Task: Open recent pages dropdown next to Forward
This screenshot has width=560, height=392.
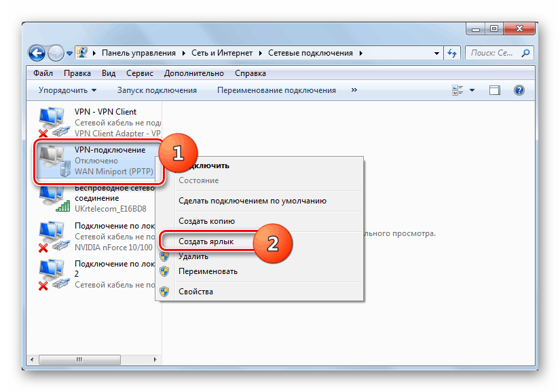Action: click(69, 54)
